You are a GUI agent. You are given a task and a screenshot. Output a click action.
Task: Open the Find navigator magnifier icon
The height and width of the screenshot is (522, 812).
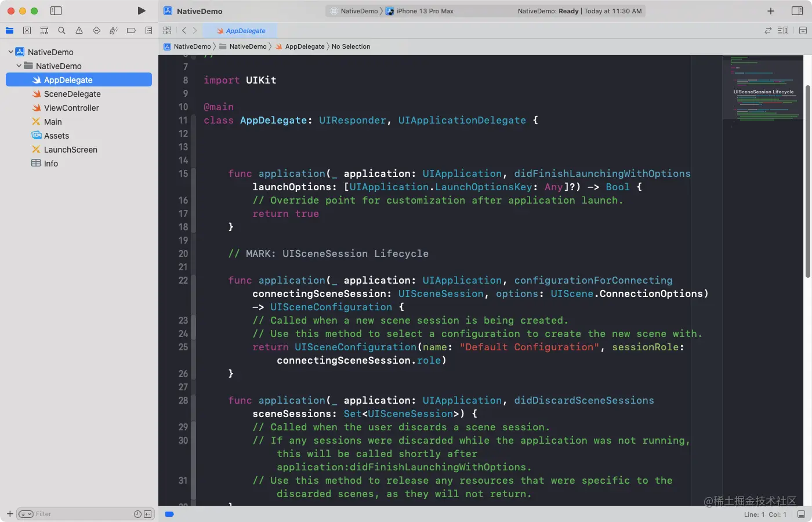point(61,30)
